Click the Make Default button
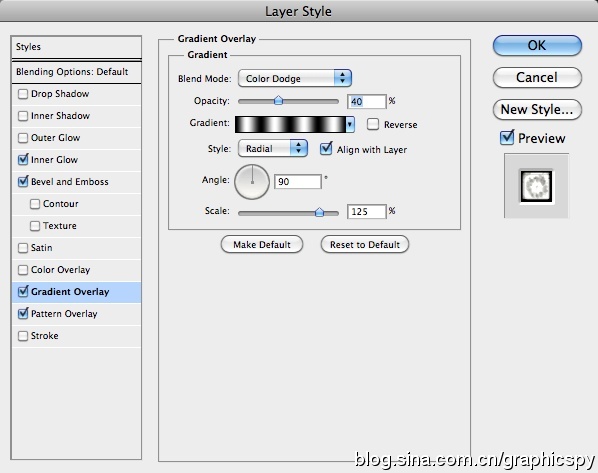Viewport: 598px width, 473px height. coord(262,245)
